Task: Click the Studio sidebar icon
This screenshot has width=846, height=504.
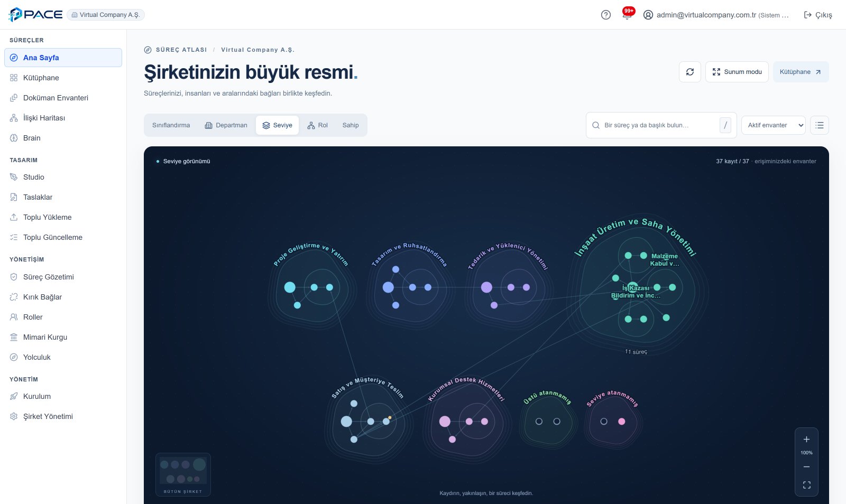Action: click(14, 177)
